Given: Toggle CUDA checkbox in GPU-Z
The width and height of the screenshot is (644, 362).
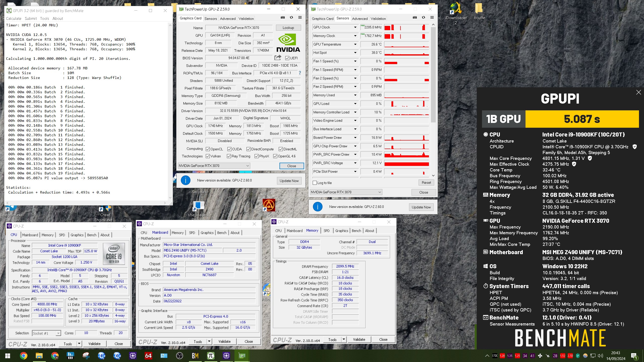Looking at the screenshot, I should coord(229,149).
